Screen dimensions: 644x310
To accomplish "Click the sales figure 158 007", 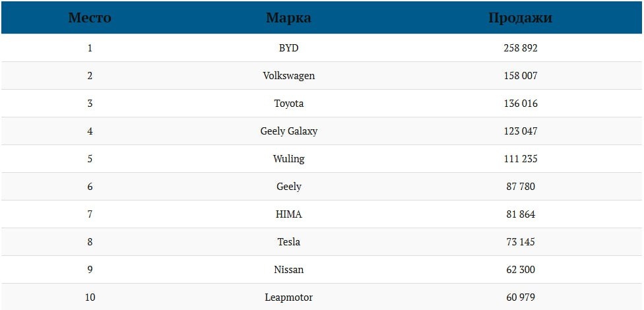I will (x=521, y=76).
